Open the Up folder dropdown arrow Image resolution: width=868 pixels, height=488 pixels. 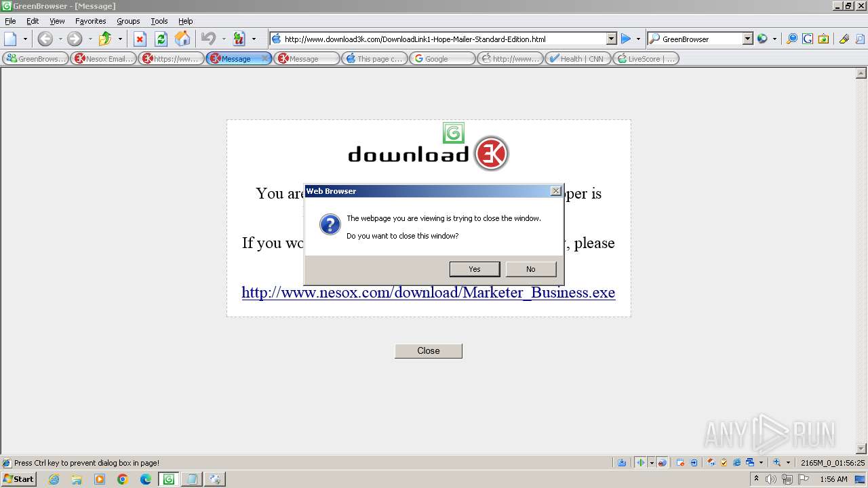(x=120, y=39)
